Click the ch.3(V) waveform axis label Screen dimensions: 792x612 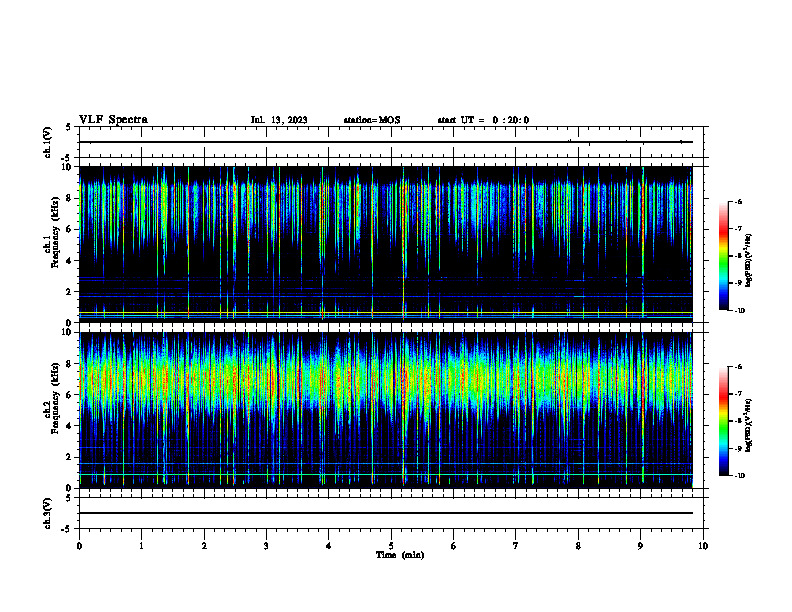click(47, 514)
